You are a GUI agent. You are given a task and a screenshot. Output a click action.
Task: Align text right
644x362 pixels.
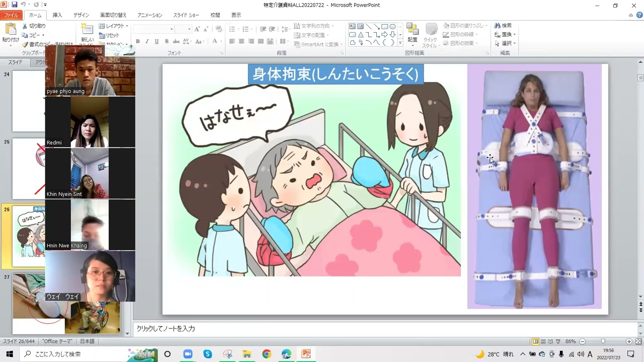tap(251, 42)
